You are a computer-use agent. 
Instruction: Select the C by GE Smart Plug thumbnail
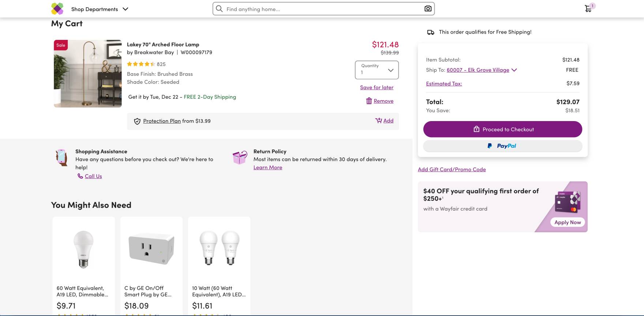(151, 249)
